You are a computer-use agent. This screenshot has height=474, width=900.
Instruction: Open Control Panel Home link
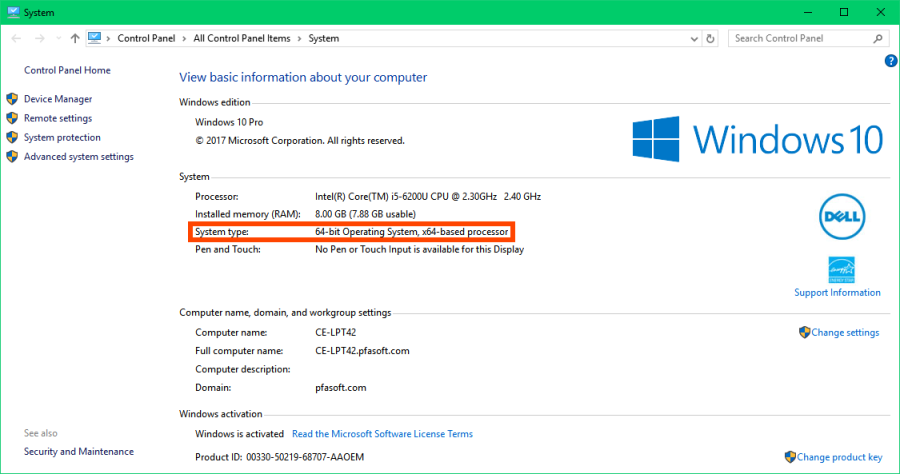[67, 70]
